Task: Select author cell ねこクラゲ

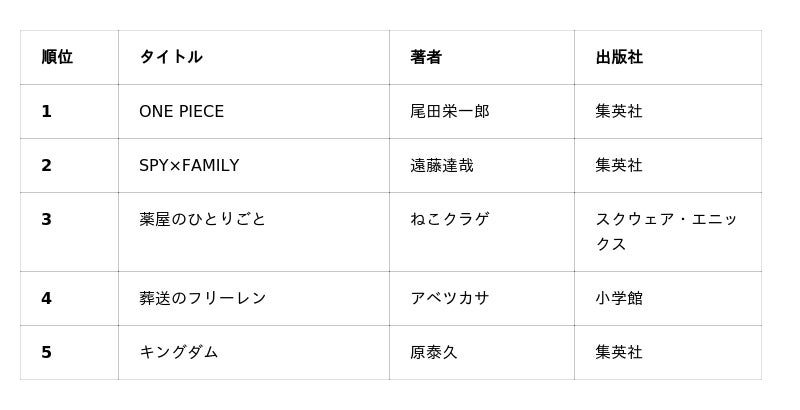Action: (450, 219)
